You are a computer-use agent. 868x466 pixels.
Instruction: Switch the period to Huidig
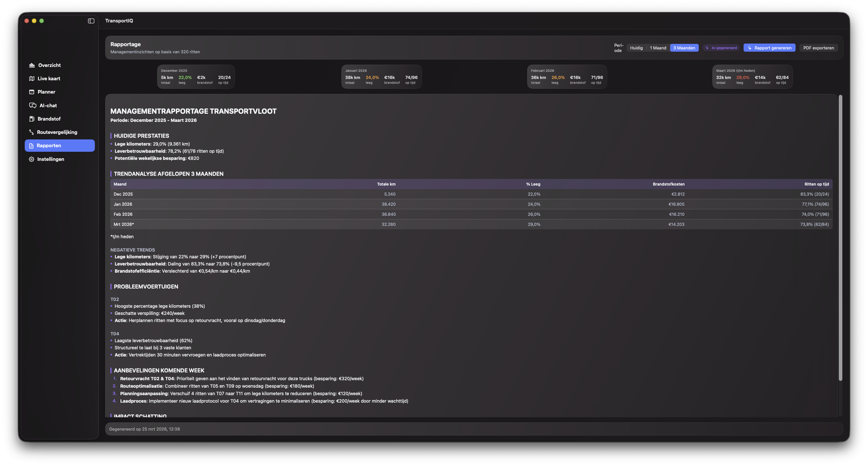pyautogui.click(x=636, y=48)
